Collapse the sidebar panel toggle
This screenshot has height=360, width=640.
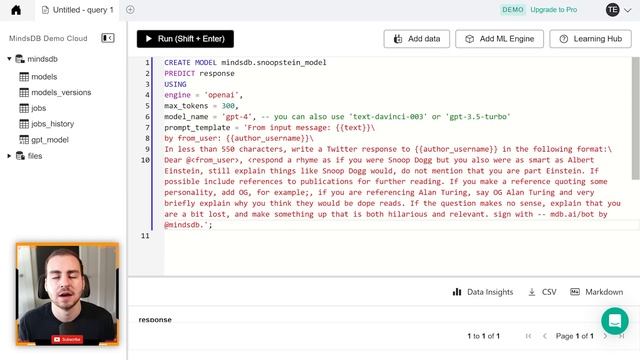point(108,38)
